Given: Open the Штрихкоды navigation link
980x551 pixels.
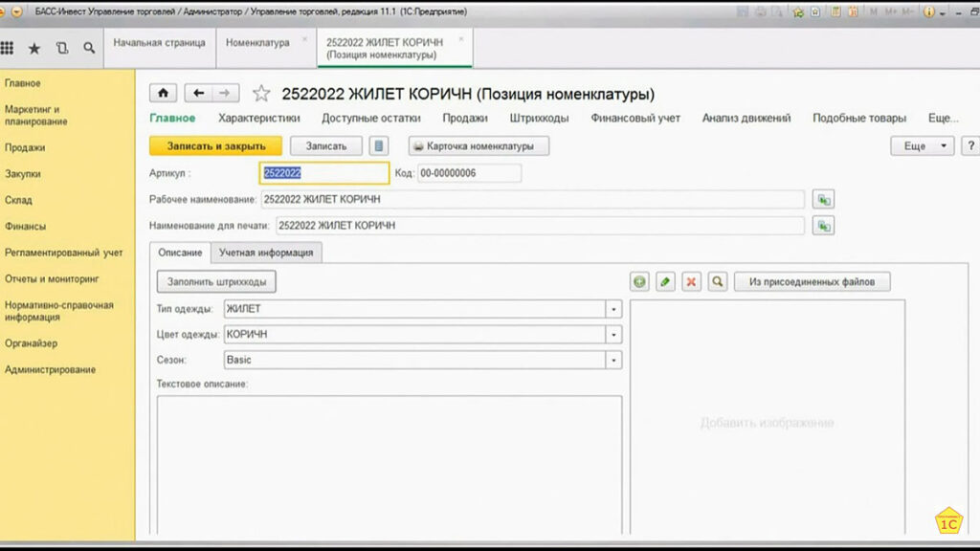Looking at the screenshot, I should coord(540,118).
